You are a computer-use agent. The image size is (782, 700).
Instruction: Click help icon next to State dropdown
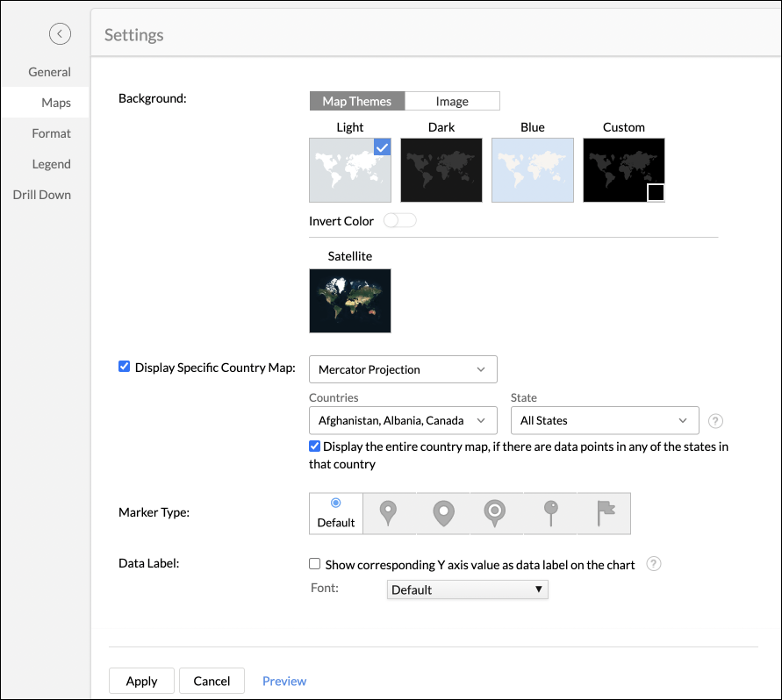click(x=715, y=421)
